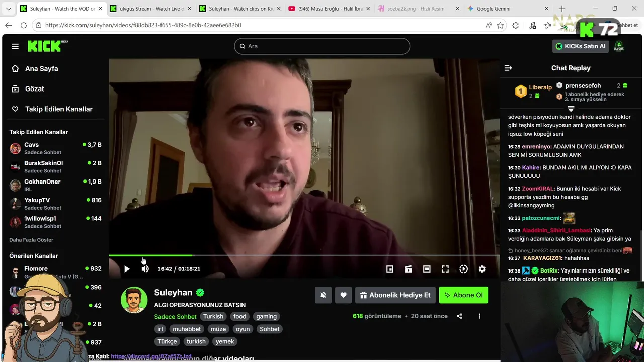Image resolution: width=644 pixels, height=362 pixels.
Task: Click Liberalp top gifter entry
Action: [534, 91]
